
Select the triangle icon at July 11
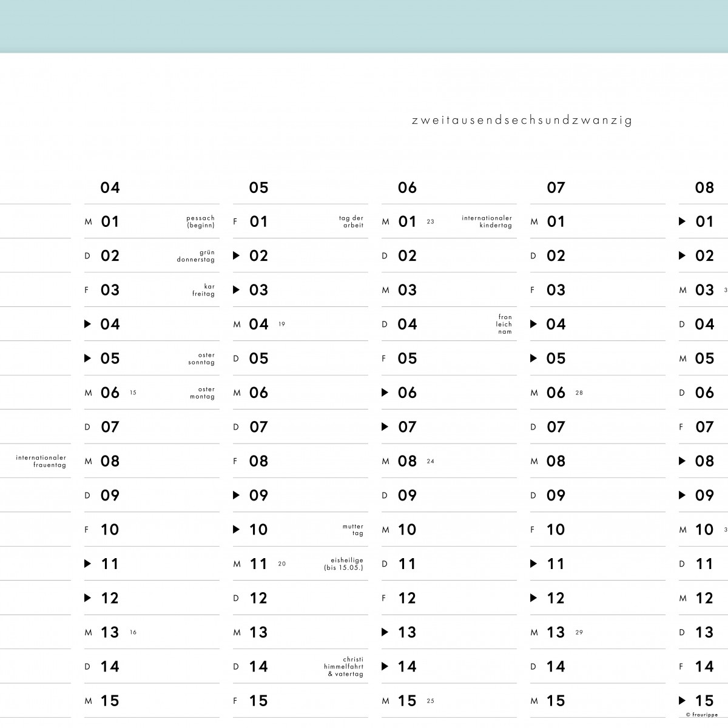coord(533,564)
